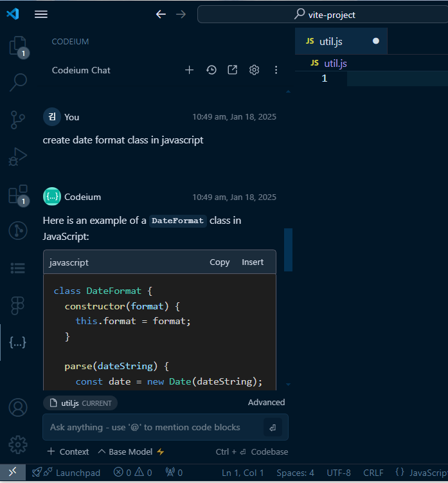Open the Run and Debug view
This screenshot has width=448, height=483.
18,157
